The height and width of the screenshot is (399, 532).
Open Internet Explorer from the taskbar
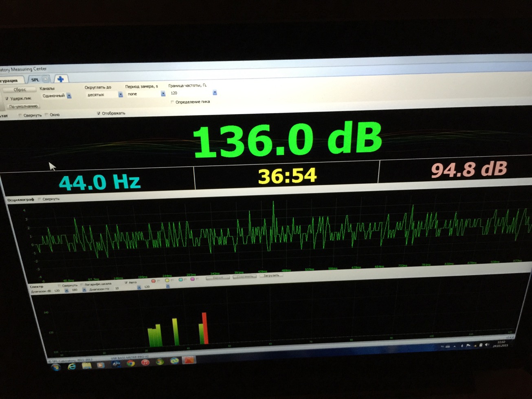click(72, 367)
